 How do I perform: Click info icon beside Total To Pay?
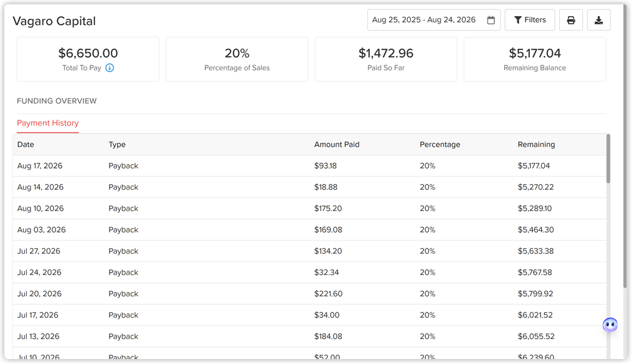tap(110, 68)
